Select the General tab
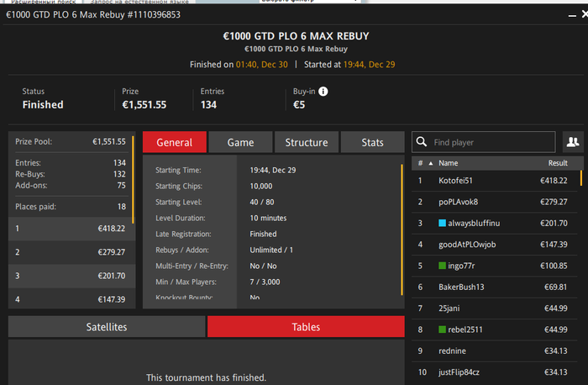The width and height of the screenshot is (588, 385). (175, 142)
